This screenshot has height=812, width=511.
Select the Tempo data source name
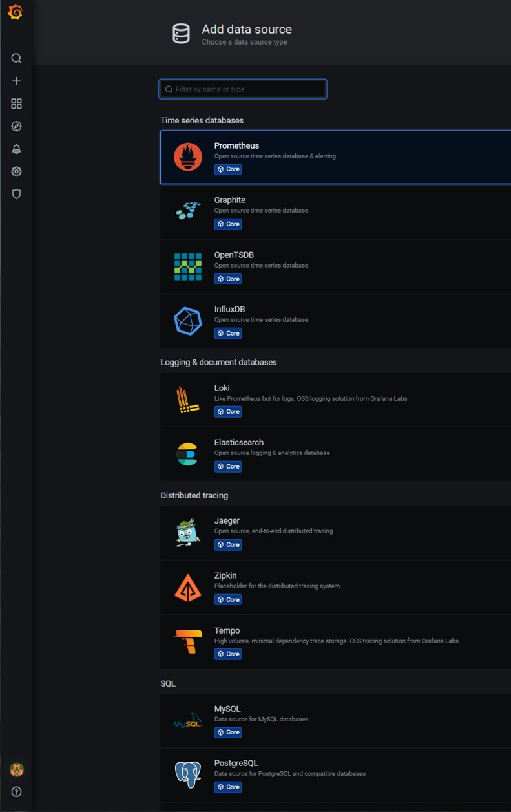(227, 630)
